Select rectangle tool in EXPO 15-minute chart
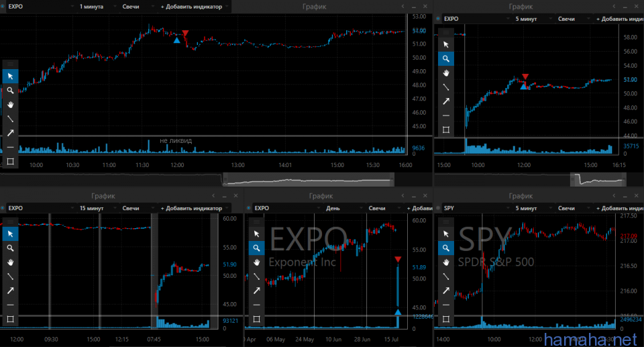644x347 pixels. pos(10,319)
